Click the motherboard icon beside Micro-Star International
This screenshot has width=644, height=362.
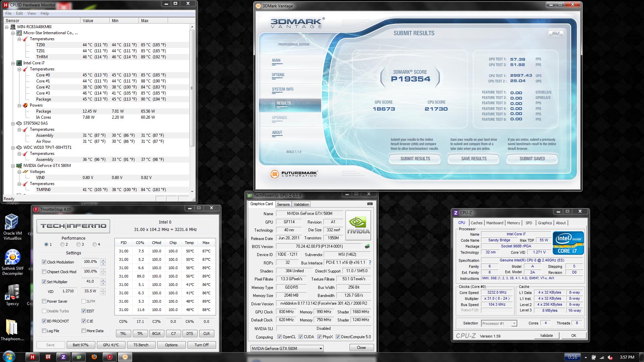[19, 33]
